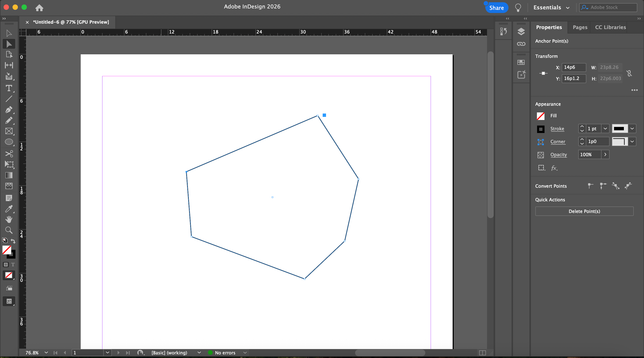Click the Delete Point(s) button

(x=584, y=211)
